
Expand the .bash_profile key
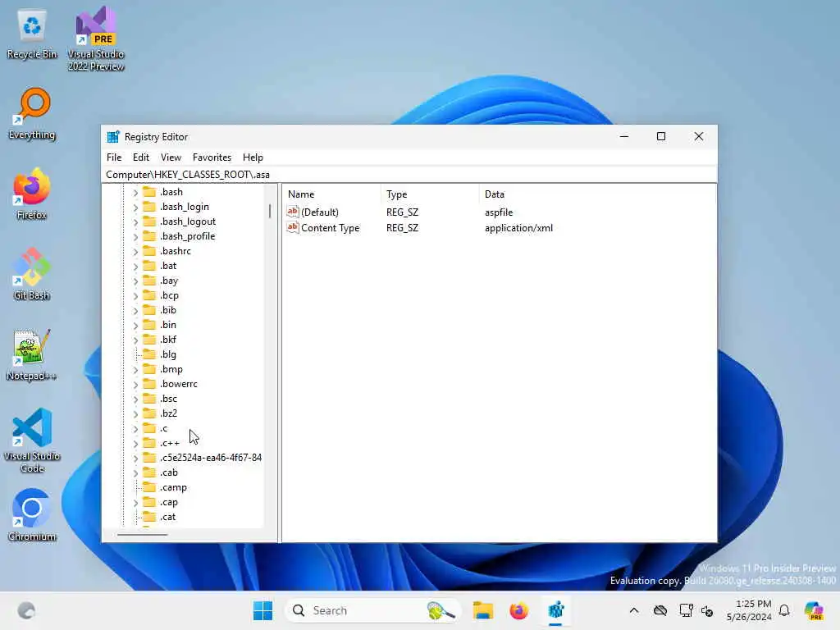coord(135,237)
